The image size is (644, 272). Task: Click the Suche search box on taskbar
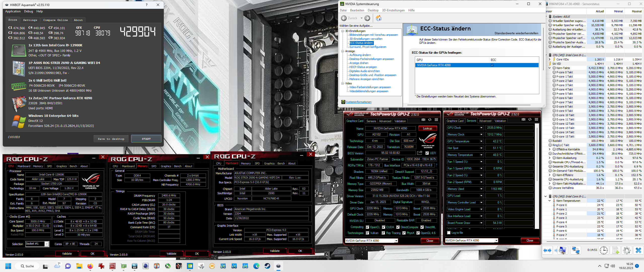coord(27,266)
